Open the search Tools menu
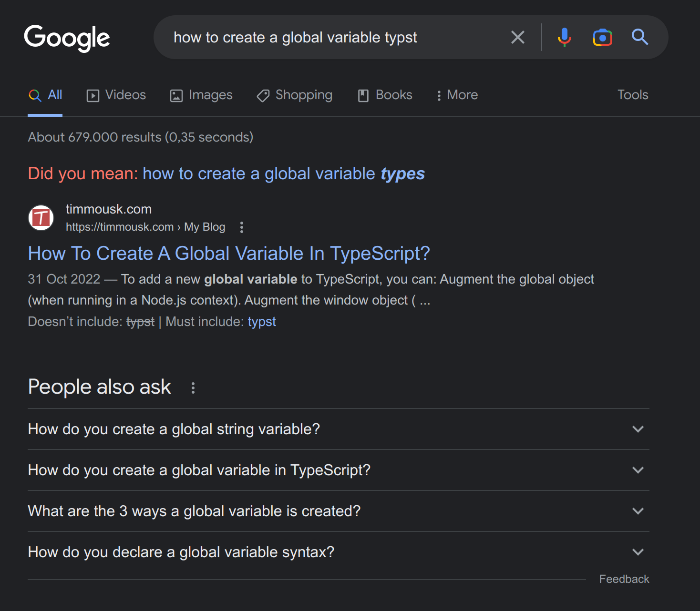This screenshot has width=700, height=611. [x=632, y=95]
